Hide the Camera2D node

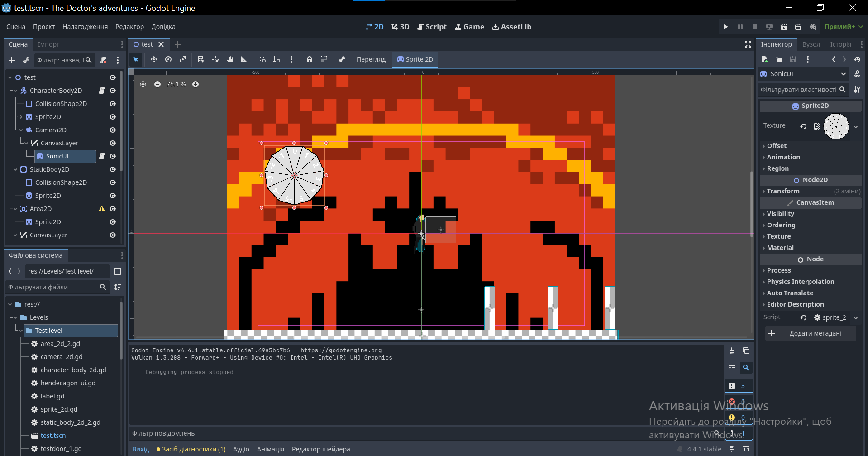[113, 130]
